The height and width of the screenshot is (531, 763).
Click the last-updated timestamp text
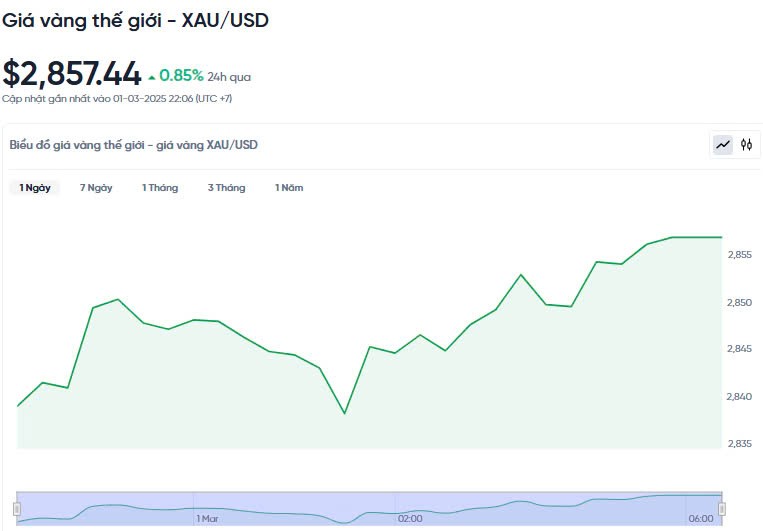pyautogui.click(x=117, y=98)
